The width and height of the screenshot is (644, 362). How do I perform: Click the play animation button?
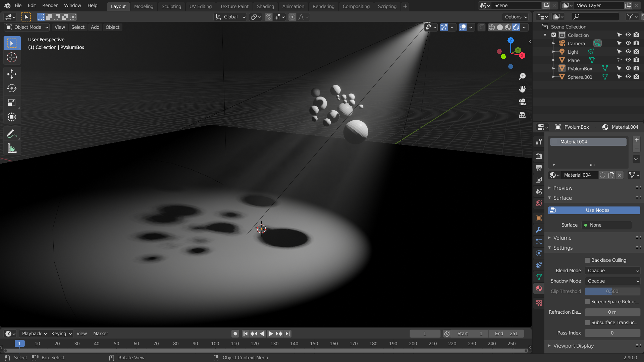pyautogui.click(x=270, y=334)
